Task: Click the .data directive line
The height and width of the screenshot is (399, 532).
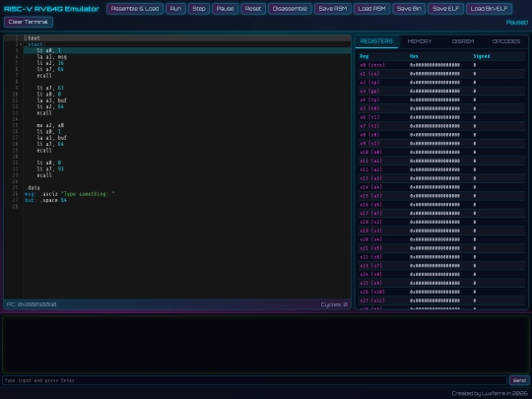Action: pyautogui.click(x=33, y=187)
